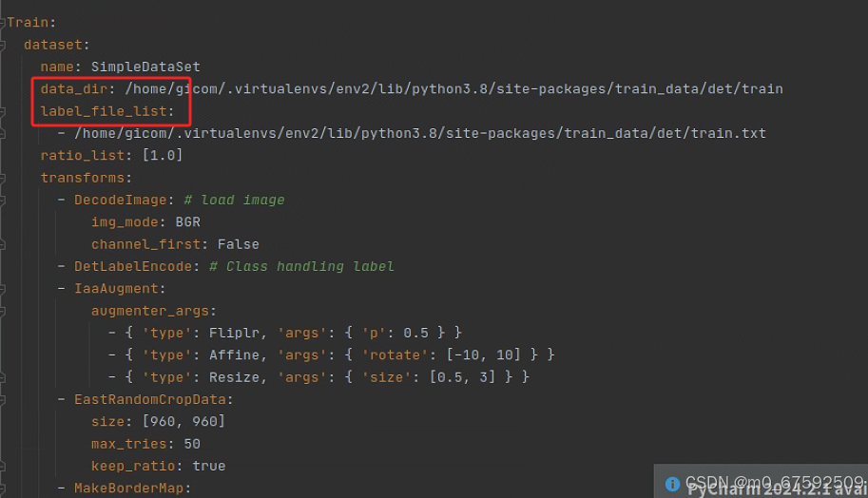The width and height of the screenshot is (868, 498).
Task: Click the 'data_dir:' key
Action: pyautogui.click(x=78, y=89)
